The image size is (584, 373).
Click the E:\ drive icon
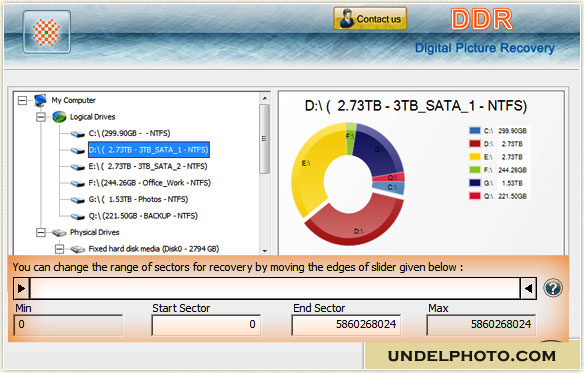(x=78, y=167)
